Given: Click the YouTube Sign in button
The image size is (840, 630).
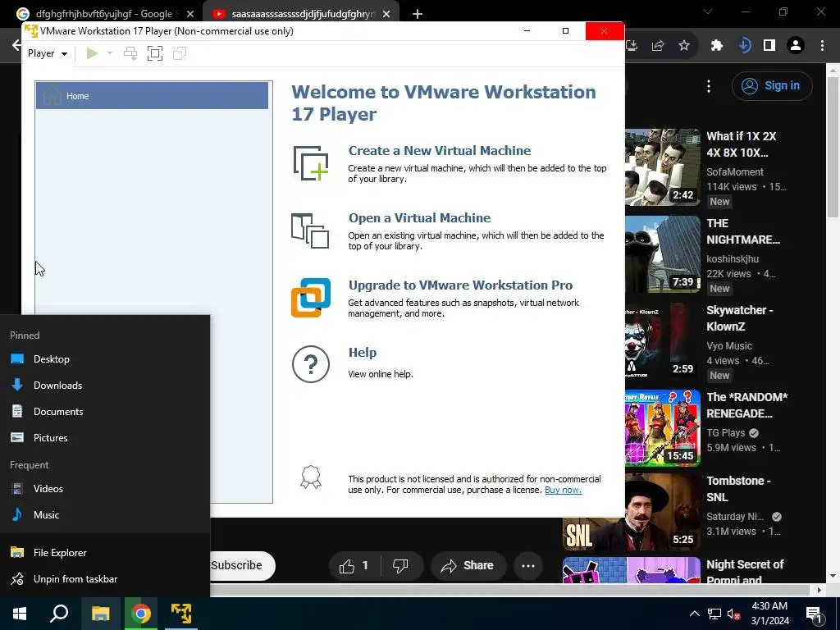Looking at the screenshot, I should pyautogui.click(x=772, y=85).
